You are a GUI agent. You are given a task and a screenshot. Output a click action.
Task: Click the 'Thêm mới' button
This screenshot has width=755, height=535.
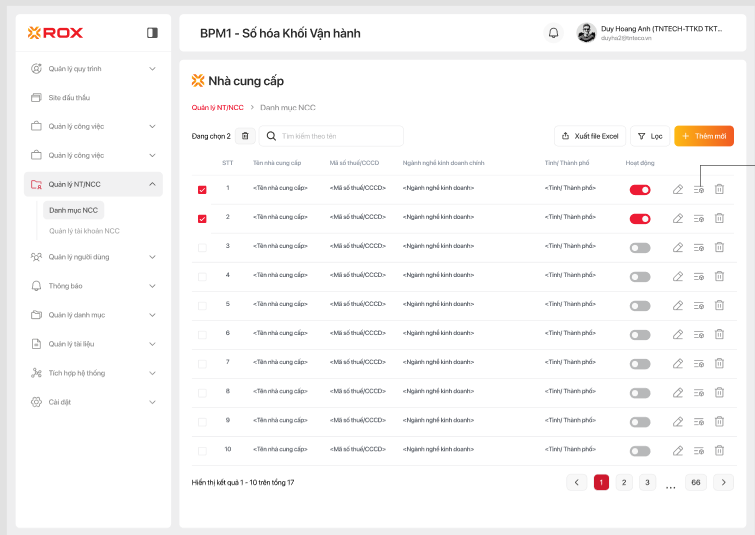tap(704, 136)
